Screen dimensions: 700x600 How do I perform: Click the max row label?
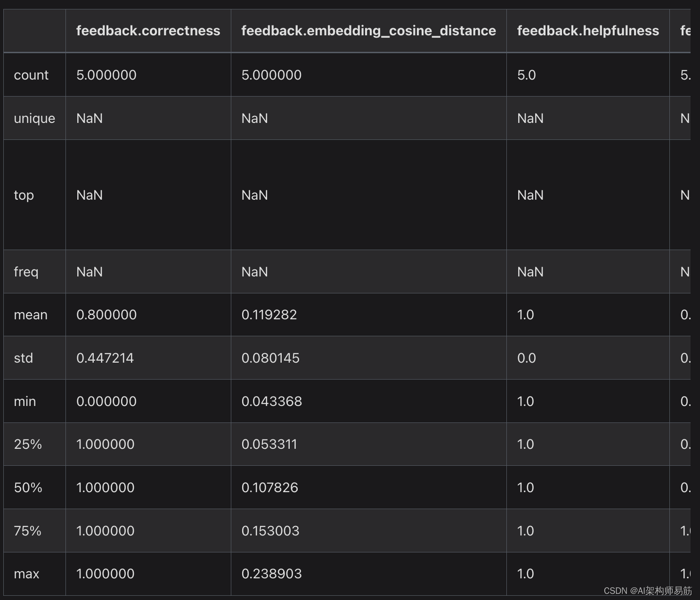click(x=26, y=574)
